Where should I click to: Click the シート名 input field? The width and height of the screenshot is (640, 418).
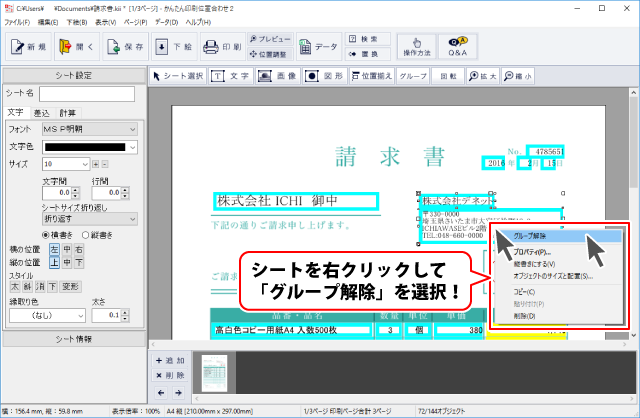[87, 94]
